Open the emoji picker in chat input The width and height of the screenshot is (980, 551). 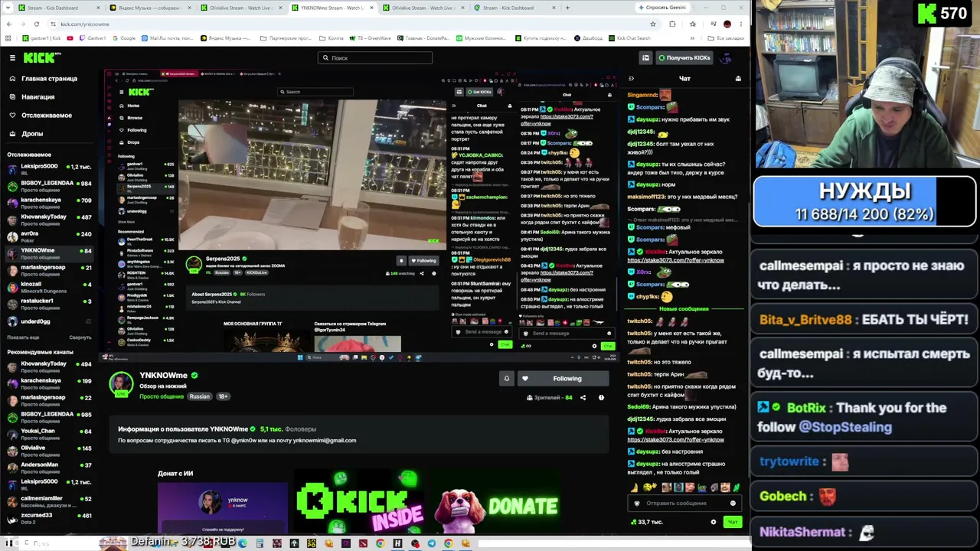click(733, 503)
